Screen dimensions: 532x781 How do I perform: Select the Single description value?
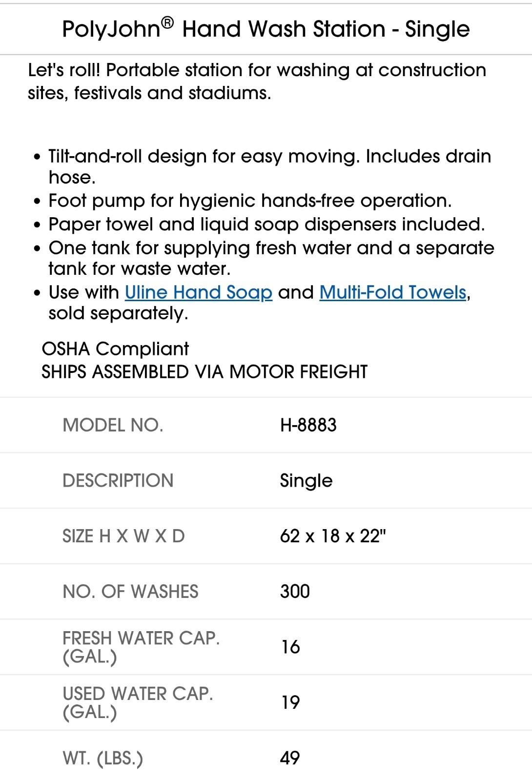pos(306,481)
